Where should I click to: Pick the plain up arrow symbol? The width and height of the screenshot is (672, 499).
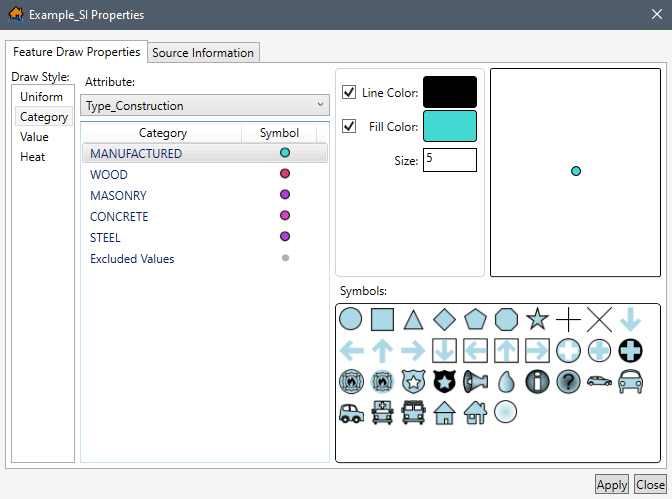click(382, 351)
